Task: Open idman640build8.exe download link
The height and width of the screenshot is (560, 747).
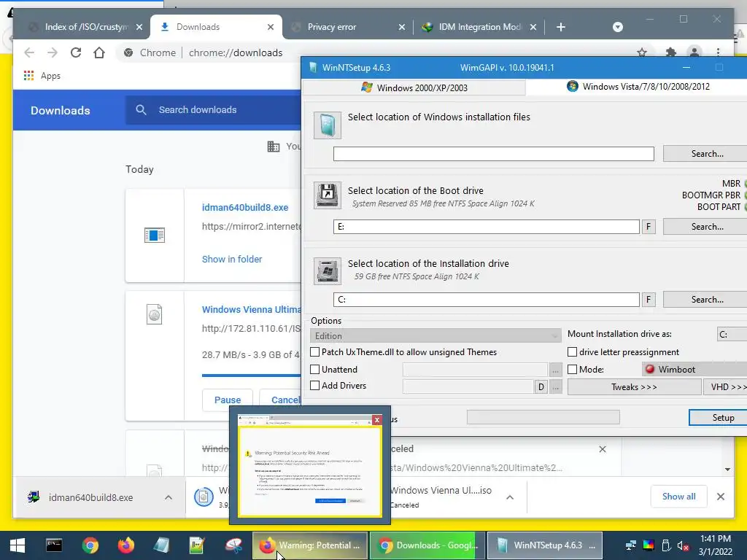Action: pyautogui.click(x=245, y=208)
